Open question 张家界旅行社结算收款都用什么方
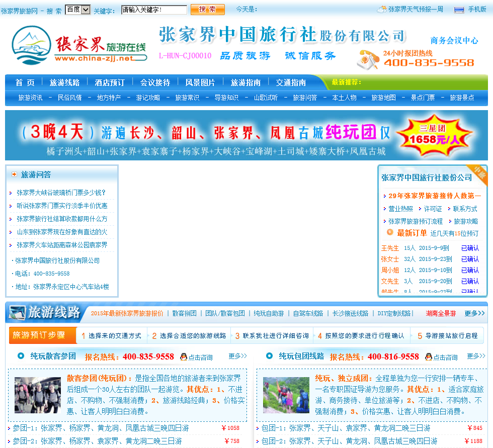The height and width of the screenshot is (448, 493). [62, 219]
